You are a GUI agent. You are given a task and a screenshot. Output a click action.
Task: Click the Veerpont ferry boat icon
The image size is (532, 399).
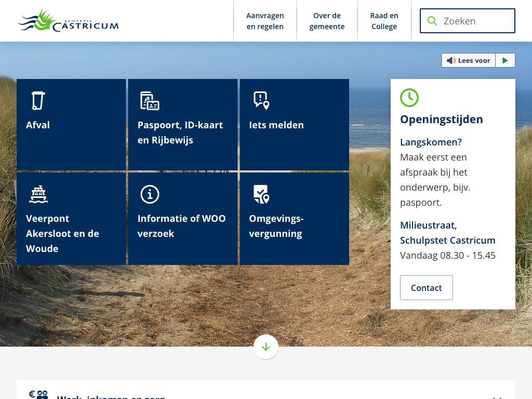coord(38,194)
